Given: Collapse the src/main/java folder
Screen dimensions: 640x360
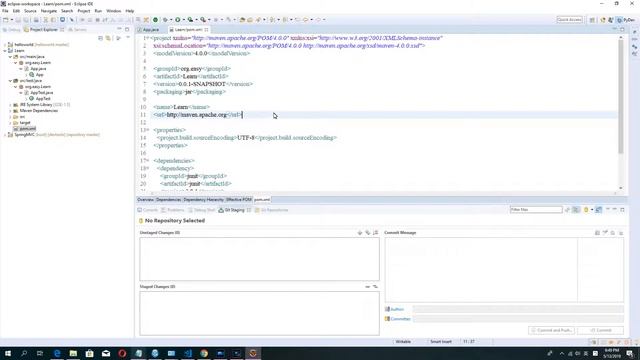Looking at the screenshot, I should [10, 57].
